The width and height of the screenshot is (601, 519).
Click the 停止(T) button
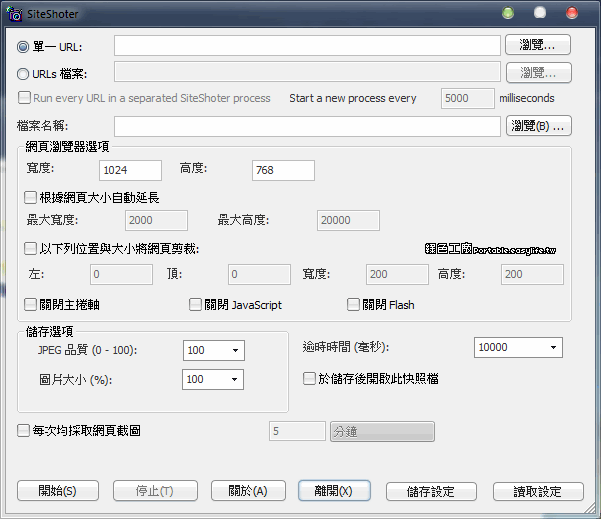[x=155, y=491]
